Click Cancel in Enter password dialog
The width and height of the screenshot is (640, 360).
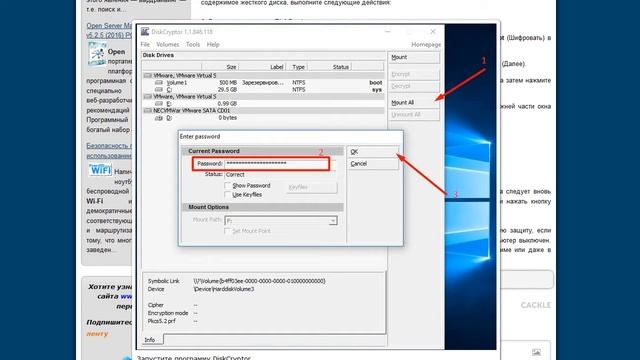pyautogui.click(x=373, y=164)
